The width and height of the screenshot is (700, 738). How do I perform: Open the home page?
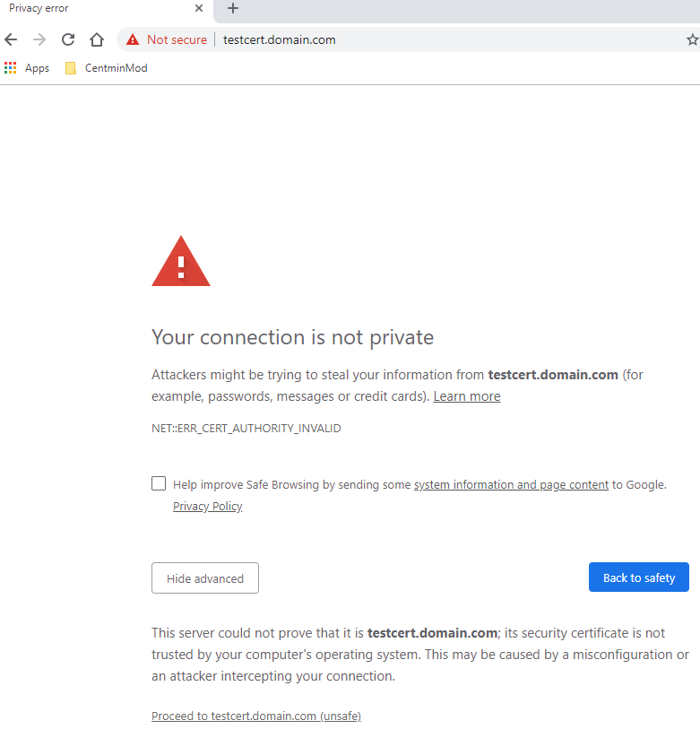[96, 39]
